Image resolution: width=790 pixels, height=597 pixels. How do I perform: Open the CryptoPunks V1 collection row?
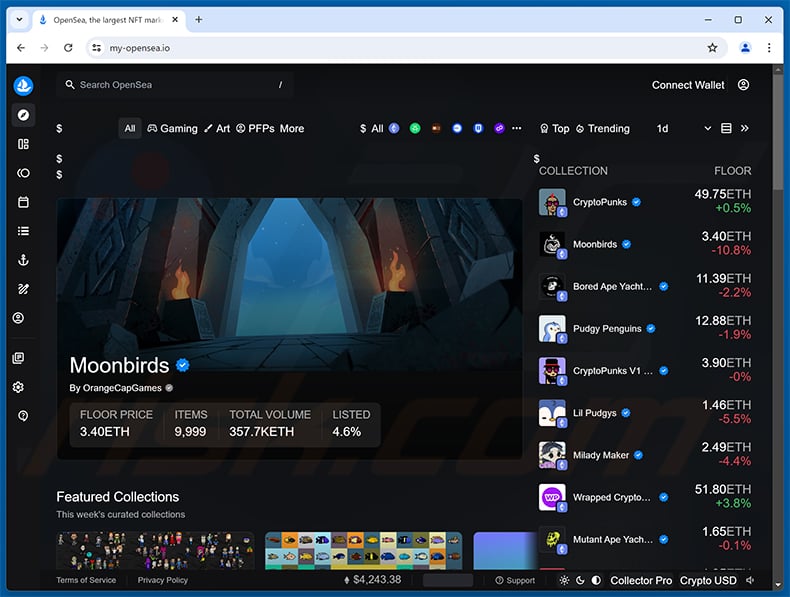pyautogui.click(x=644, y=371)
